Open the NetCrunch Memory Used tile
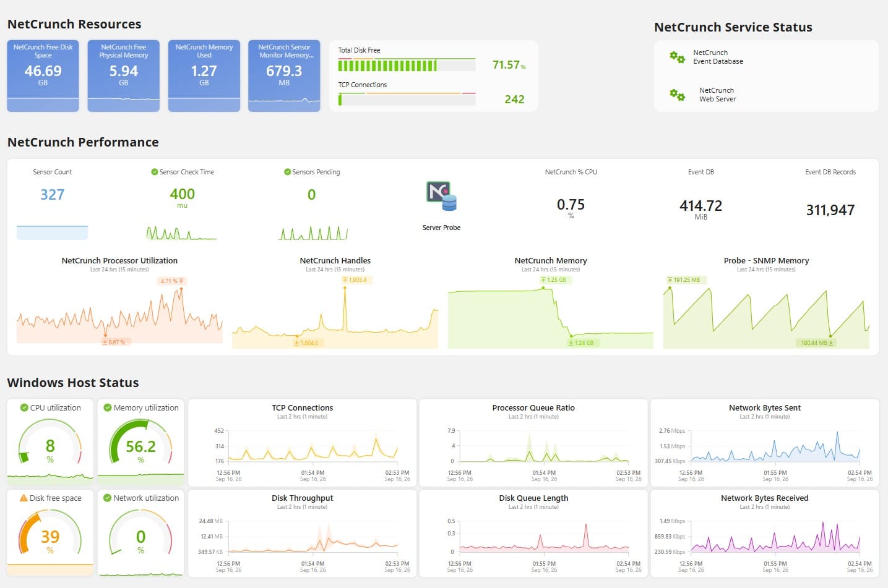 [204, 76]
